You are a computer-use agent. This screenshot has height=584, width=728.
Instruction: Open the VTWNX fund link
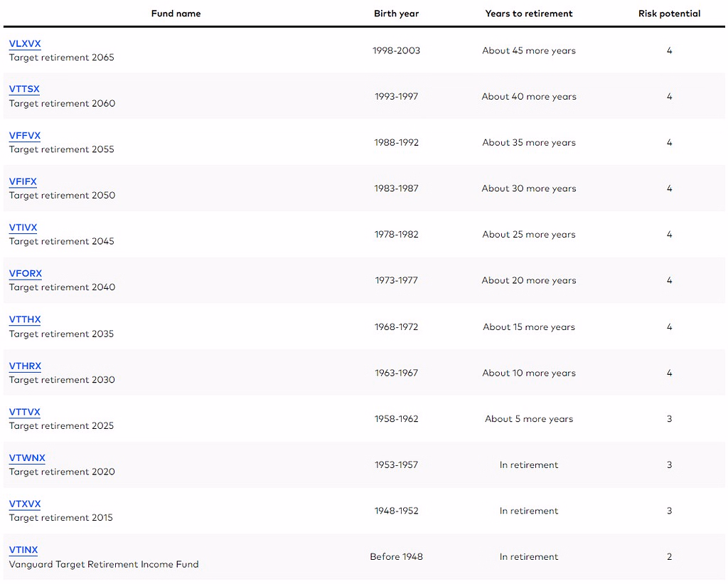[x=27, y=458]
